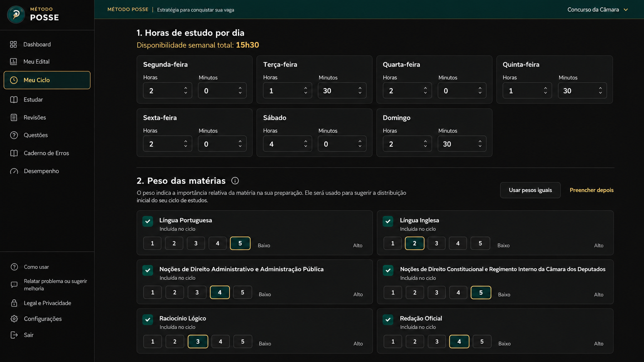Open Meu Ciclo menu item
This screenshot has width=644, height=362.
[47, 80]
